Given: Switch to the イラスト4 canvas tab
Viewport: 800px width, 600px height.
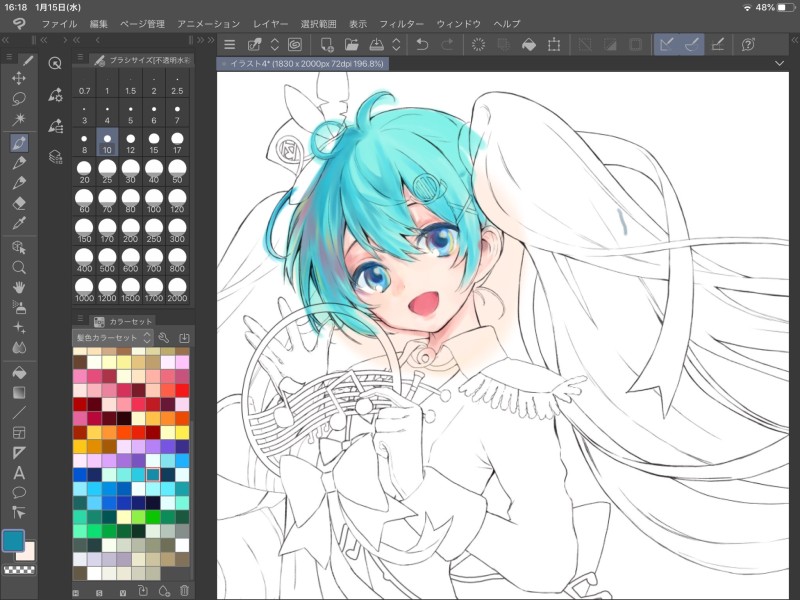Looking at the screenshot, I should point(303,64).
